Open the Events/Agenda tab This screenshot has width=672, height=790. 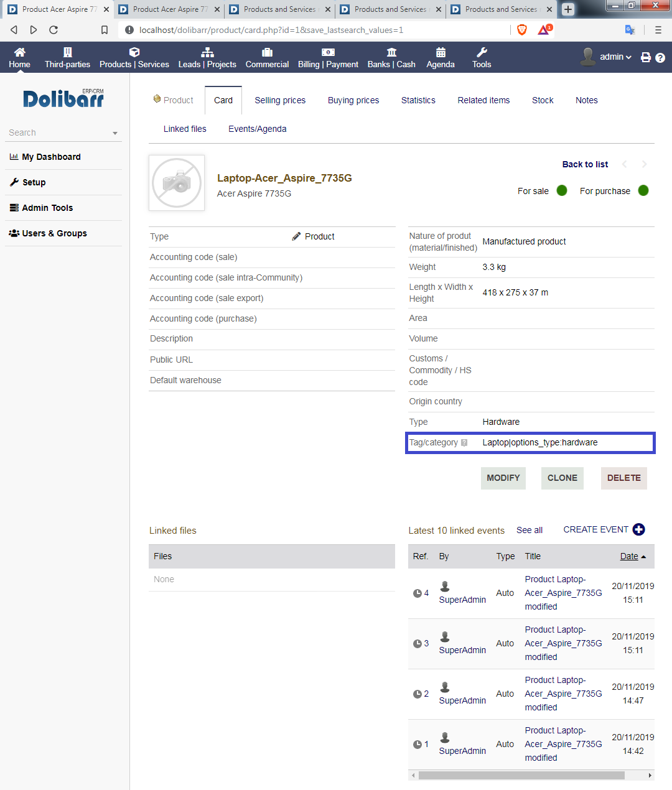(258, 129)
